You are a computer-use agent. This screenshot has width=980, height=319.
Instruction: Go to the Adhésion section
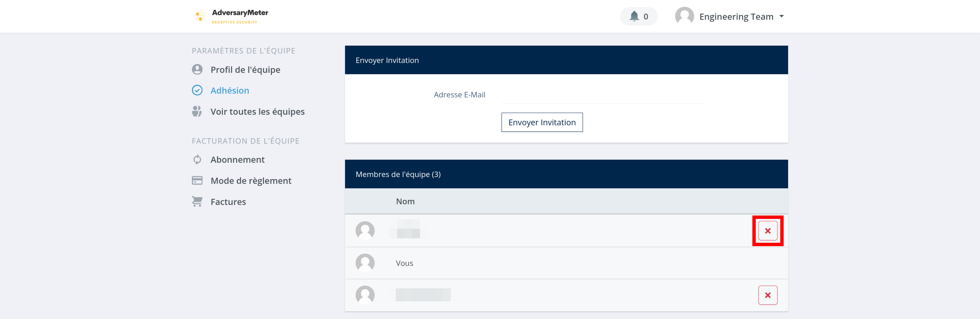pyautogui.click(x=229, y=91)
